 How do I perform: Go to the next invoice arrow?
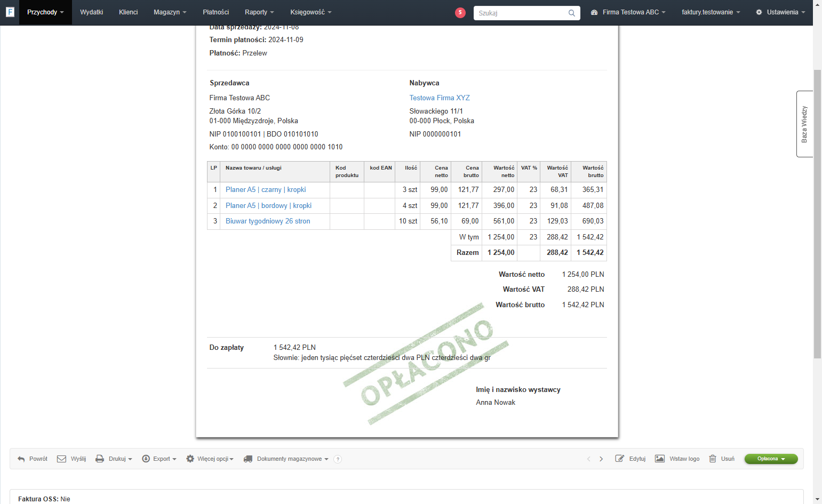tap(601, 459)
